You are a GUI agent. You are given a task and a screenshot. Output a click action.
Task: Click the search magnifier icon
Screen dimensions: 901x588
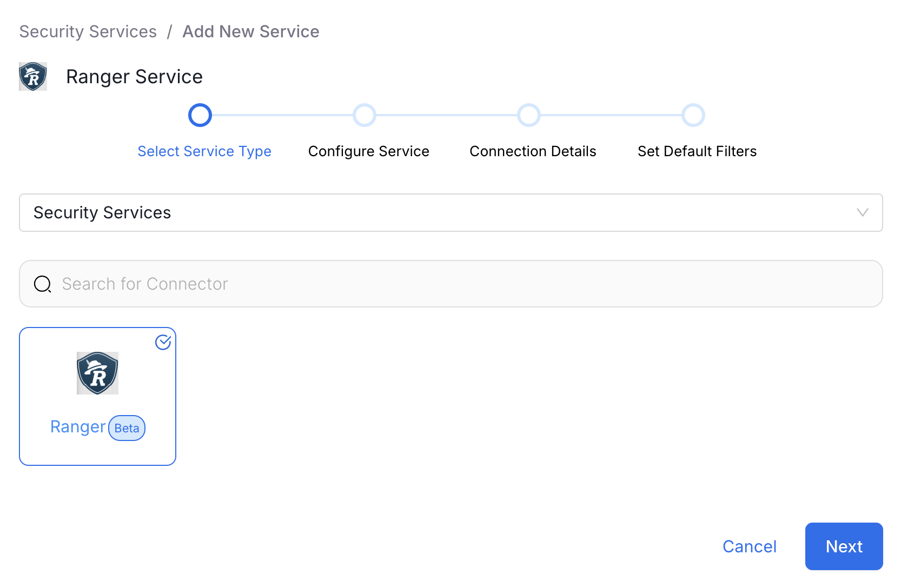[x=42, y=283]
